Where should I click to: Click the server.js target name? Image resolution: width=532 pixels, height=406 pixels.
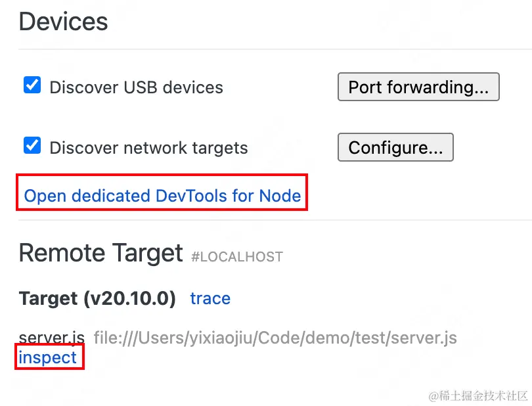point(51,338)
